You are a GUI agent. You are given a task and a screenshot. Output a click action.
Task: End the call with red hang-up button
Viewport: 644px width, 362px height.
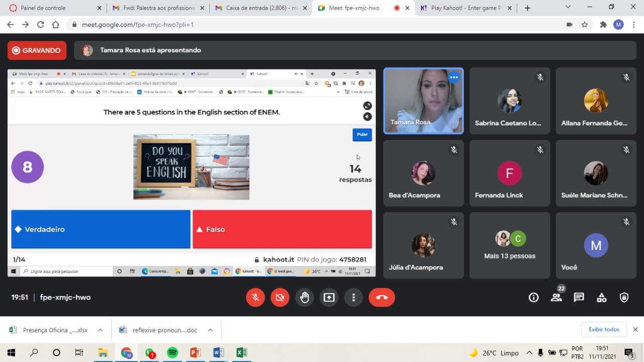381,298
